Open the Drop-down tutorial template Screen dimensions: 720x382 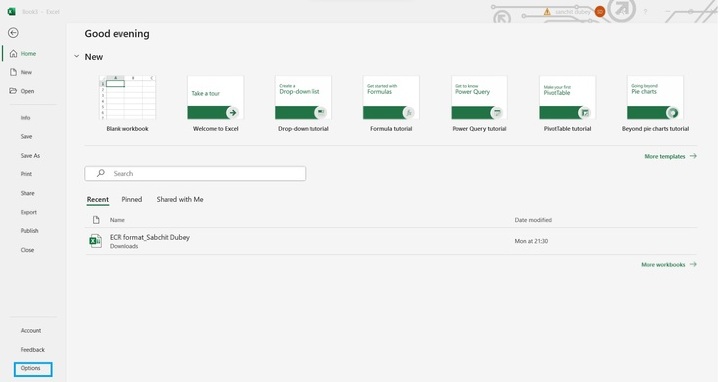303,104
